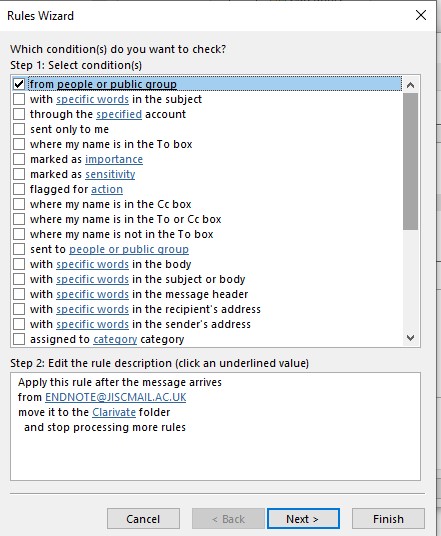The image size is (441, 536).
Task: Click the 'importance' link
Action: [x=114, y=159]
